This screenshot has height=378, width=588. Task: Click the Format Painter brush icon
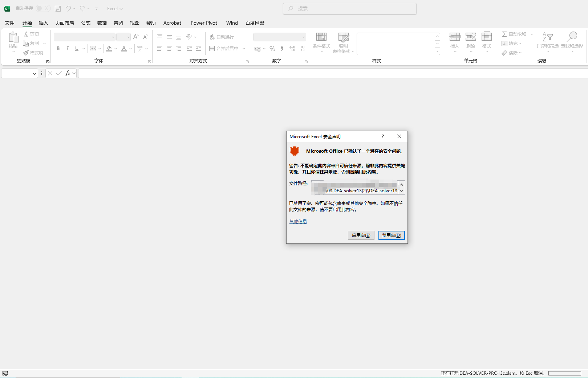pyautogui.click(x=26, y=53)
